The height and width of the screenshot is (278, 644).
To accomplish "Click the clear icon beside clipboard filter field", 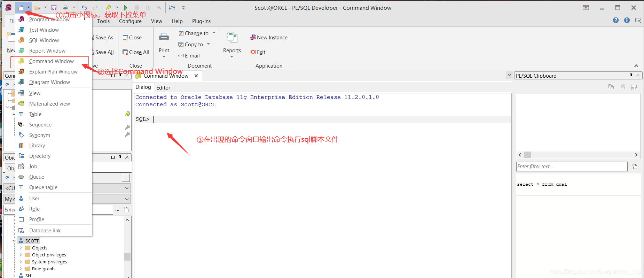I will coord(635,167).
